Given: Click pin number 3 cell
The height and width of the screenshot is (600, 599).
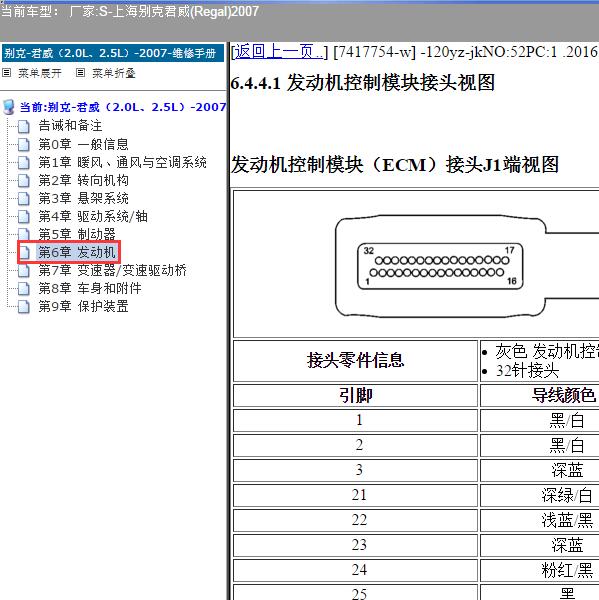Looking at the screenshot, I should pos(356,470).
